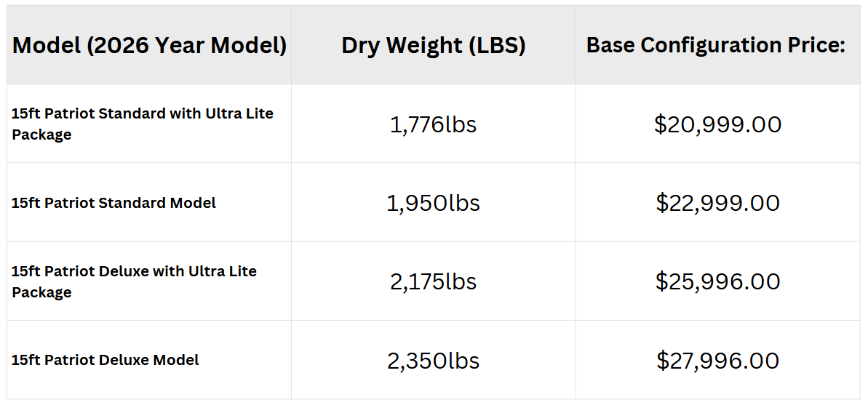
Task: Click the $20,999.00 price
Action: pos(718,124)
